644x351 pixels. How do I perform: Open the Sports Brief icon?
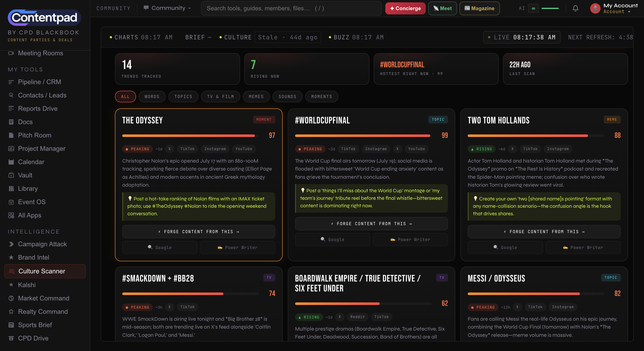coord(11,325)
